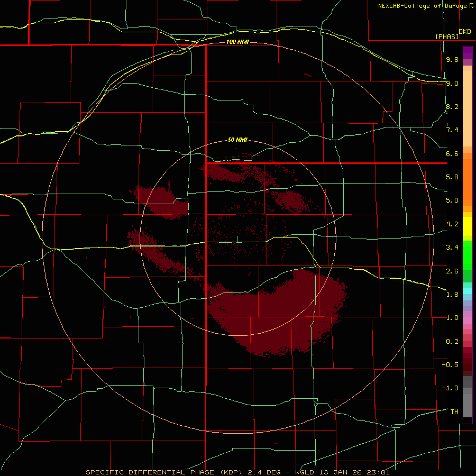476x476 pixels.
Task: Select the 9.8 scale value
Action: click(452, 59)
